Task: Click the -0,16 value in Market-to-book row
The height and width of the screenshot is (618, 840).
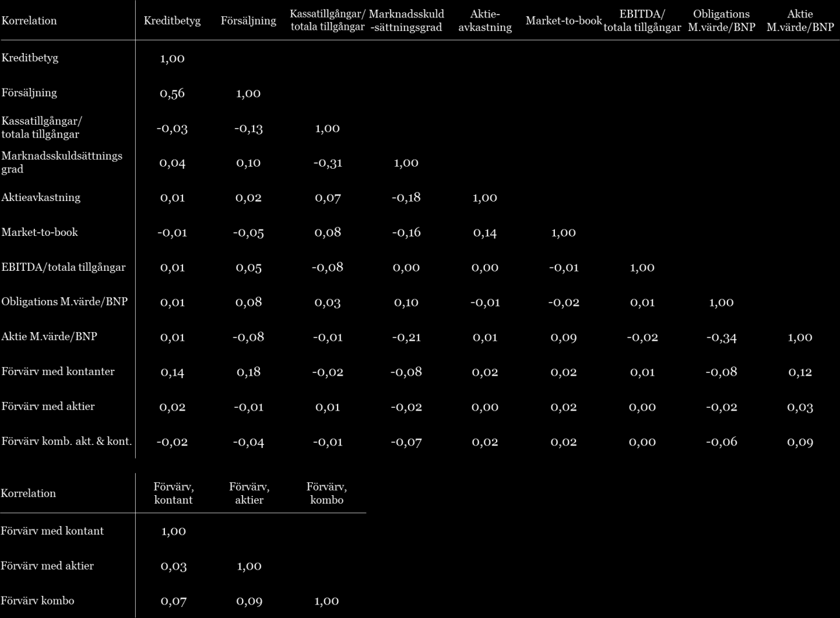Action: (406, 233)
